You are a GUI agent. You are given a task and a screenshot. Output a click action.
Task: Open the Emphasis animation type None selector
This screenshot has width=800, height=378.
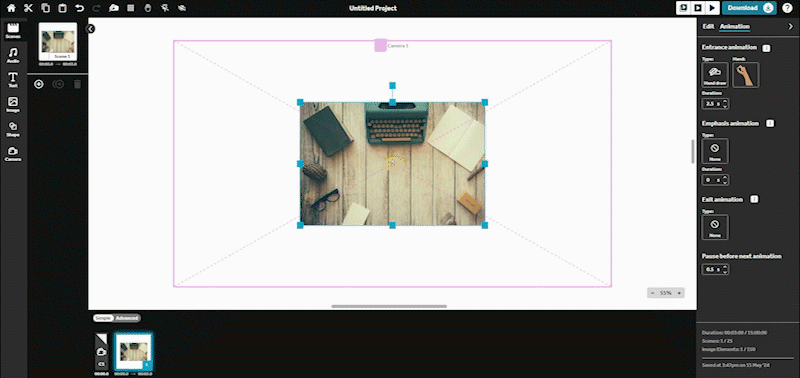tap(715, 151)
